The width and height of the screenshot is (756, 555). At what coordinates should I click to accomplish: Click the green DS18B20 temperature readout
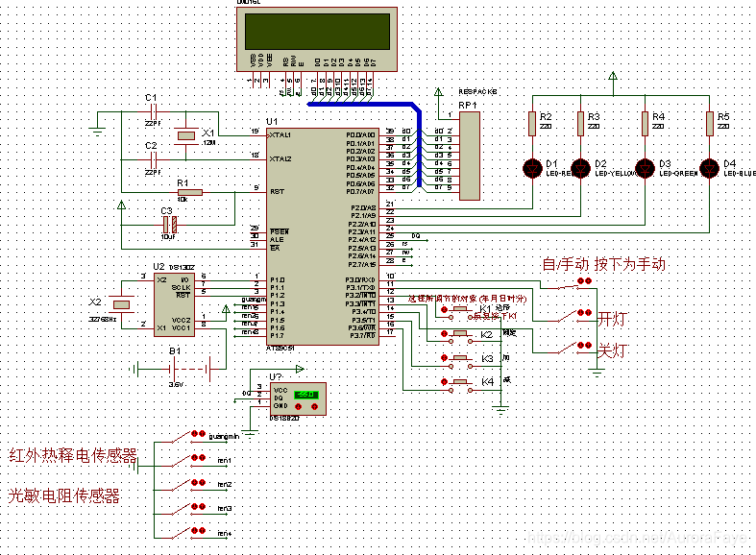[x=306, y=394]
